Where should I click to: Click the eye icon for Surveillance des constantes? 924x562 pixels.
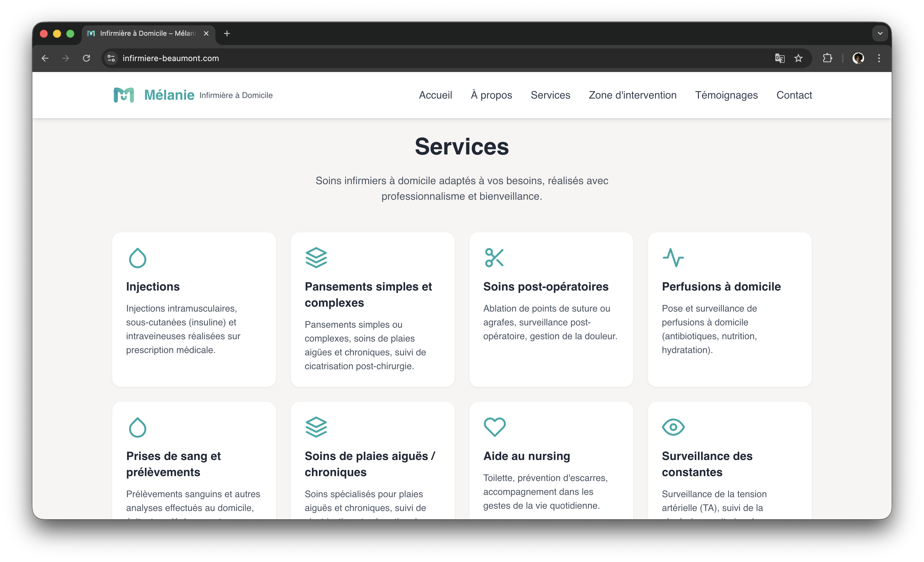(x=673, y=427)
